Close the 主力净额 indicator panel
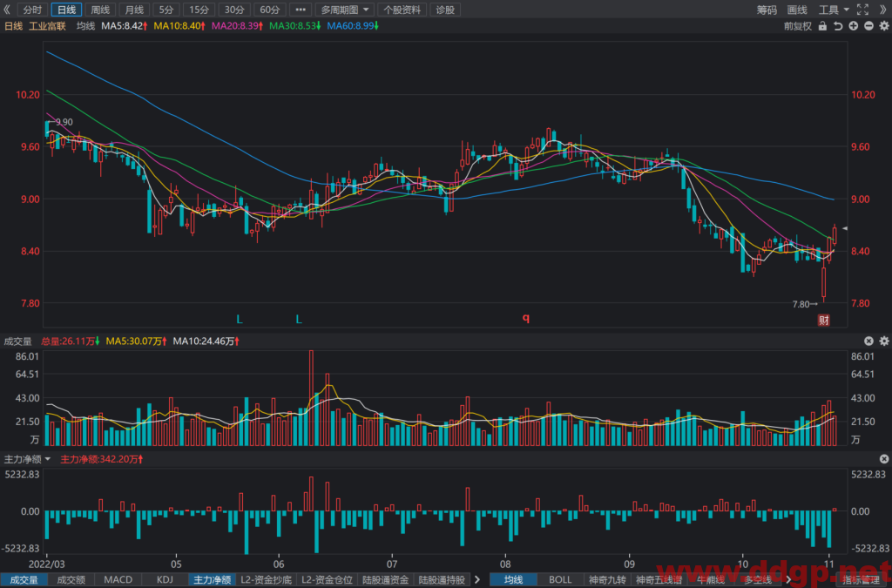Screen dimensions: 892x588 (x=884, y=459)
